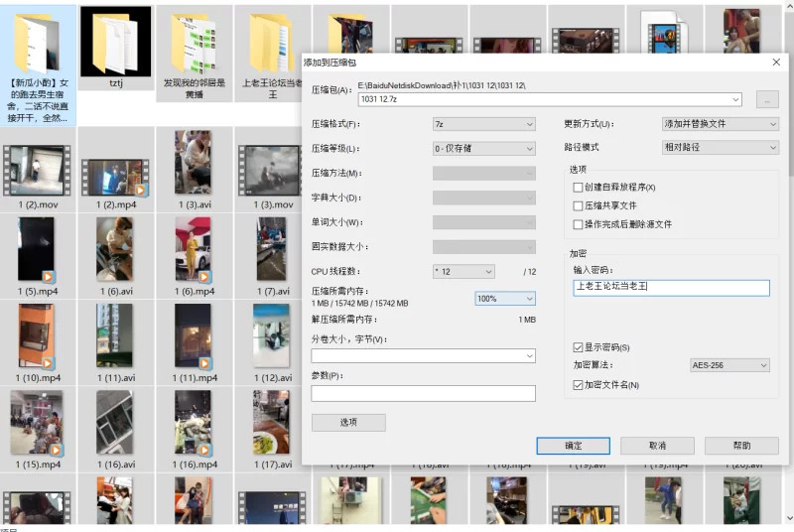Select the 1 (3).avi file icon
The height and width of the screenshot is (532, 794).
[x=193, y=163]
